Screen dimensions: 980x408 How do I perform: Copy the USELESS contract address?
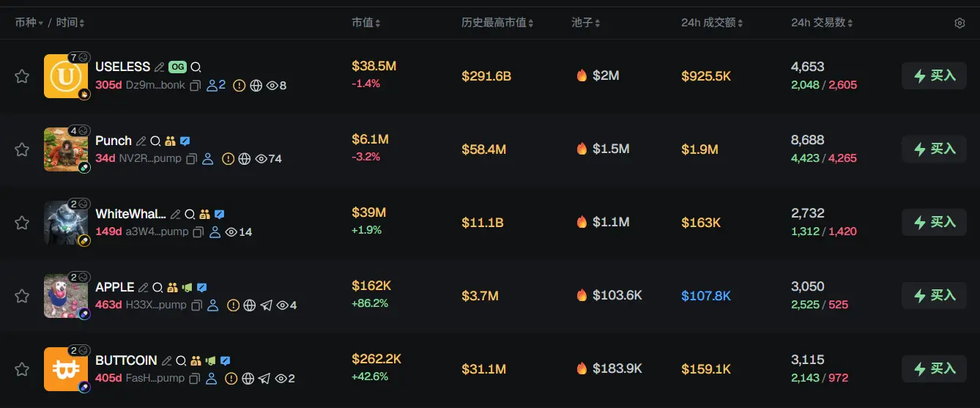coord(196,86)
